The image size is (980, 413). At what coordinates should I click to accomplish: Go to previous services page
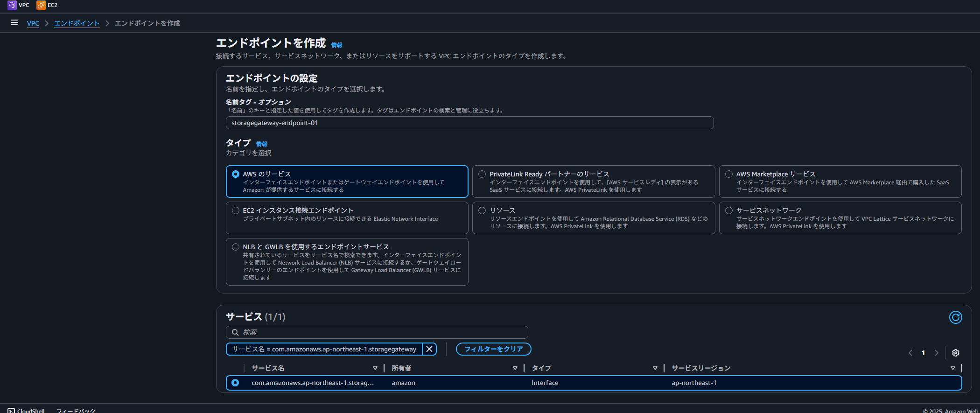[910, 353]
